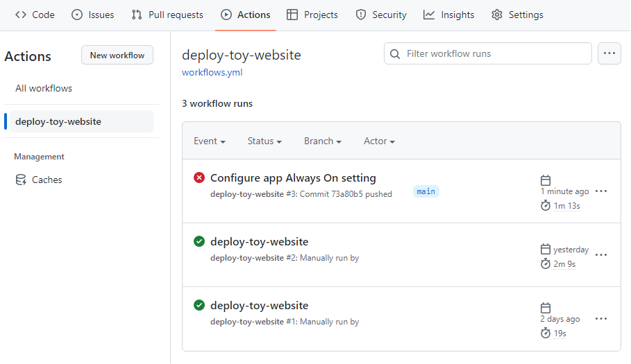Viewport: 631px width, 364px height.
Task: Open repository Settings tab
Action: click(x=517, y=15)
